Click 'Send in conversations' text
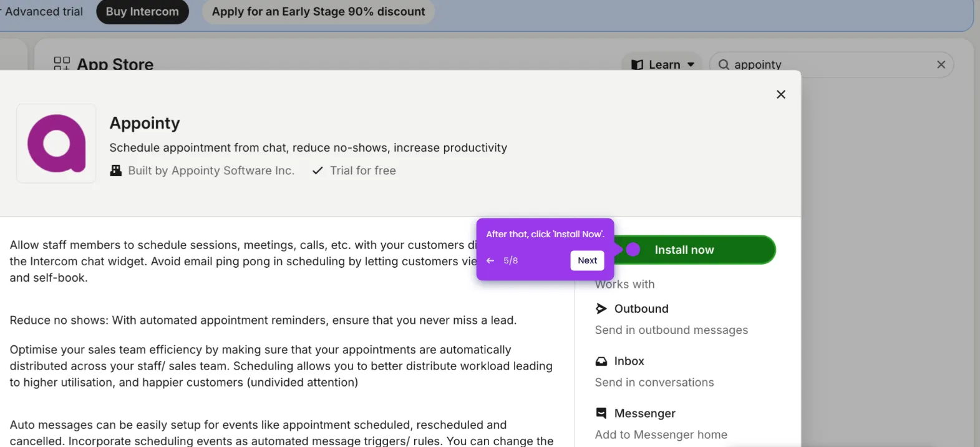This screenshot has height=447, width=980. tap(654, 383)
